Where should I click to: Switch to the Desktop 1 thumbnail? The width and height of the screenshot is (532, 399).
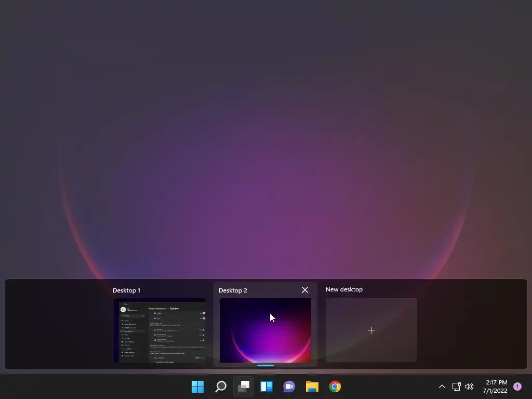(x=159, y=330)
